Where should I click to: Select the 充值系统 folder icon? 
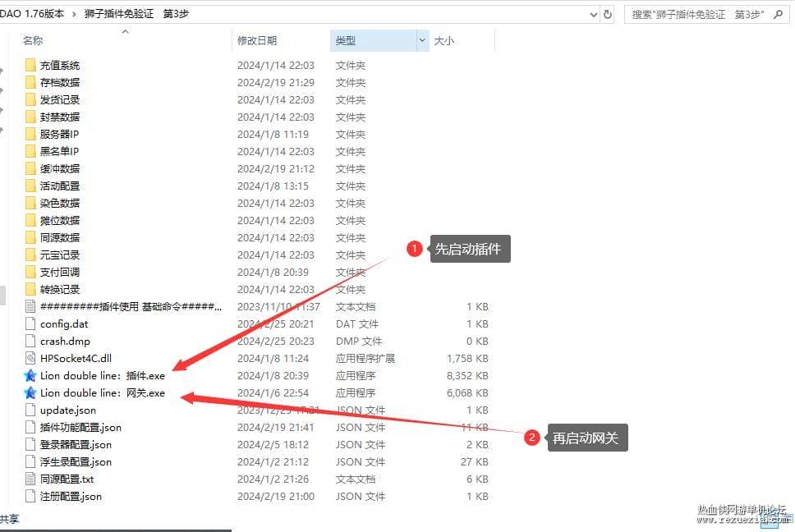(30, 66)
